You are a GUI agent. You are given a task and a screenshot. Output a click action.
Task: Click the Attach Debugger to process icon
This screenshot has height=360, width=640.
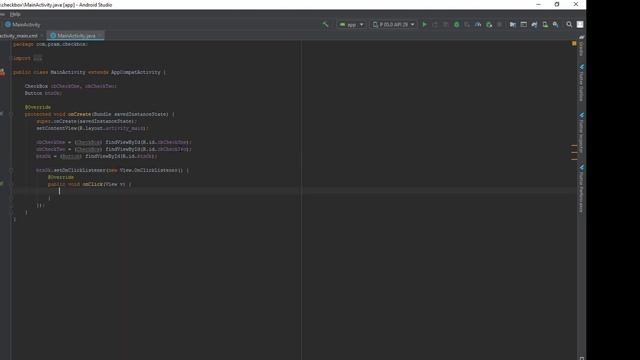[x=489, y=24]
